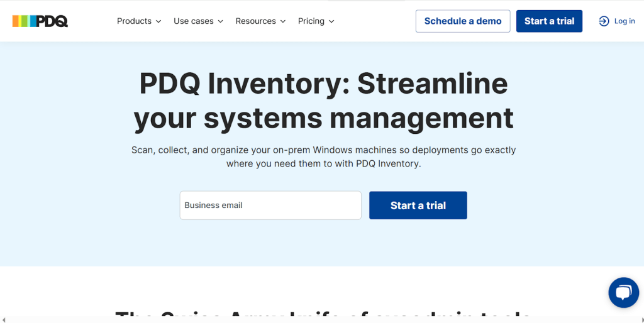Open the Products menu label

pyautogui.click(x=134, y=21)
